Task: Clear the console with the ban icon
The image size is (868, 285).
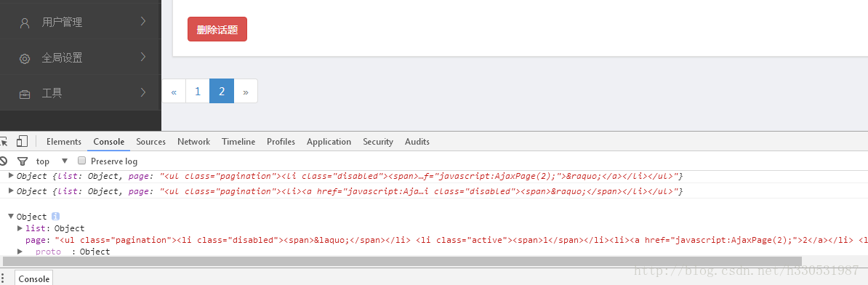Action: click(x=4, y=161)
